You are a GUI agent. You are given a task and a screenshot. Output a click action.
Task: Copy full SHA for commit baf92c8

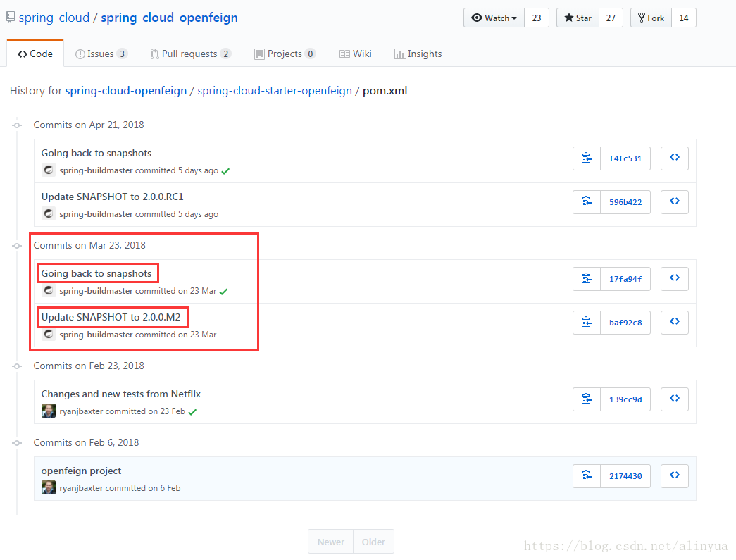[x=586, y=323]
